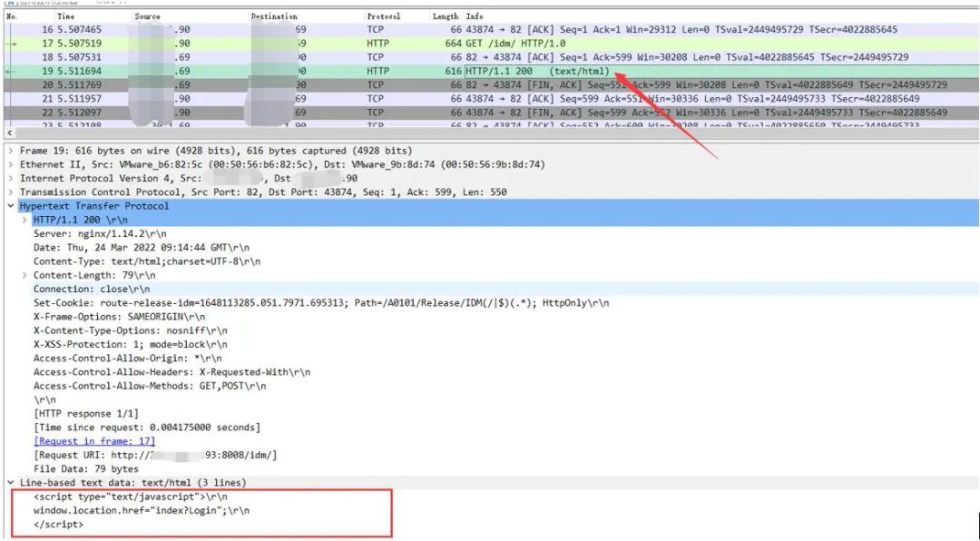Screen dimensions: 980x541
Task: Select packet 19 HTTP/1.1 200 row
Action: (x=491, y=71)
